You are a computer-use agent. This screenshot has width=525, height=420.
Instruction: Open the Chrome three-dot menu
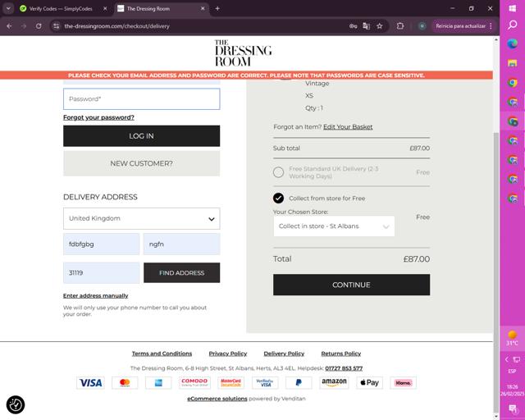pos(491,25)
